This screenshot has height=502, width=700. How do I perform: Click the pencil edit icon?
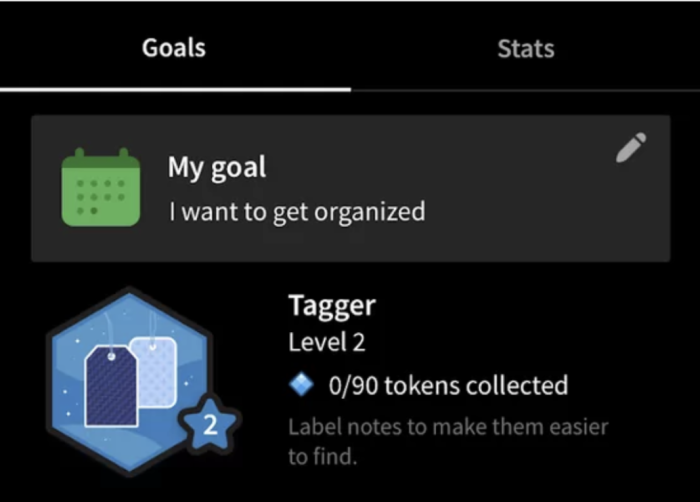pyautogui.click(x=631, y=147)
